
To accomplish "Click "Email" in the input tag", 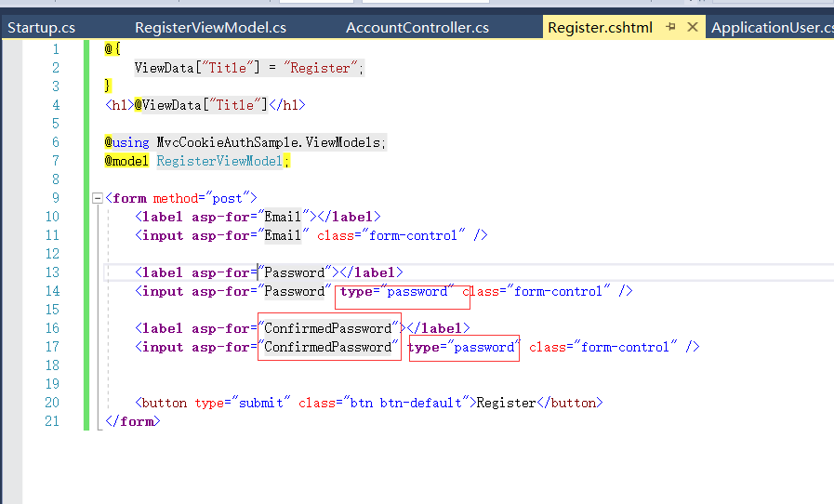I will pos(283,236).
